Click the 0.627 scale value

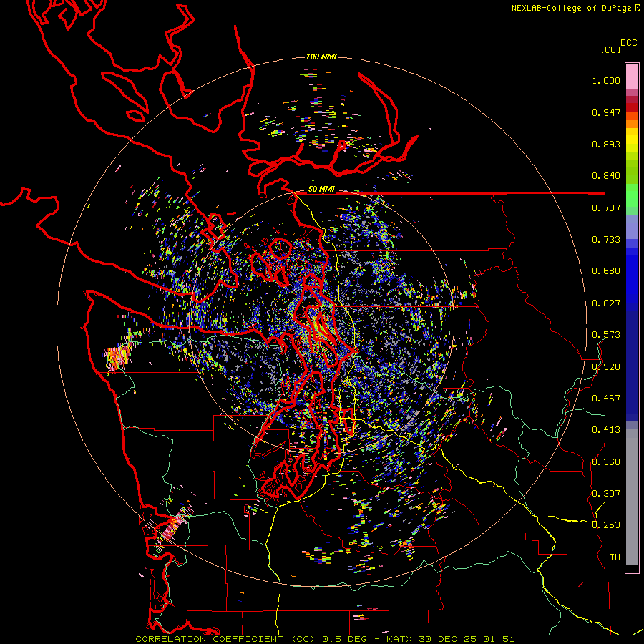click(x=606, y=303)
